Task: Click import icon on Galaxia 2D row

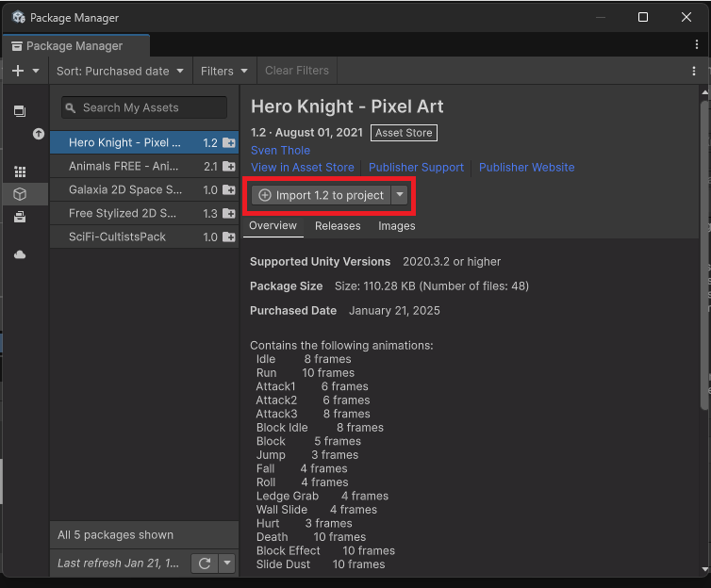Action: (x=229, y=189)
